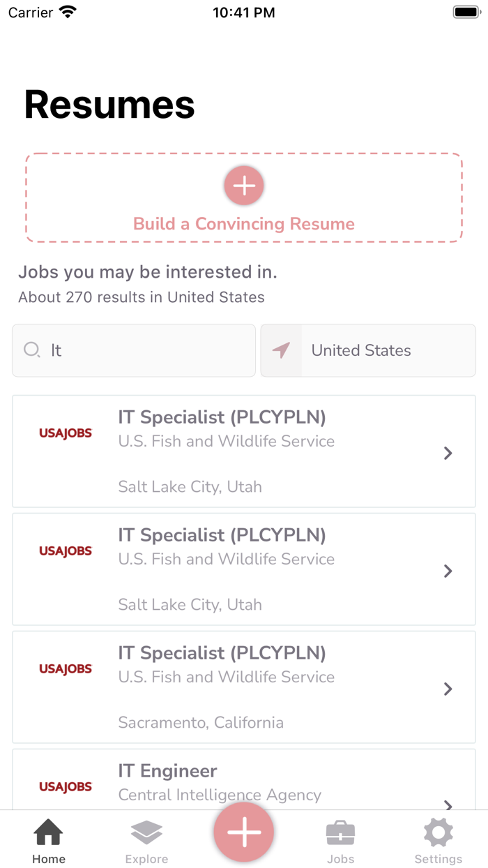
Task: Tap the location arrow icon next to United States
Action: pos(282,350)
